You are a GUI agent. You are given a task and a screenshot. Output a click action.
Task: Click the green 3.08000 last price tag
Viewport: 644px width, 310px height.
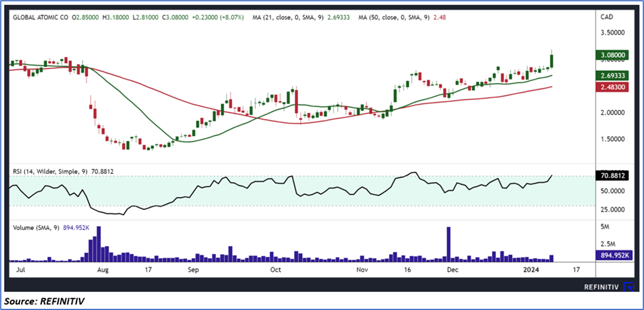(613, 55)
